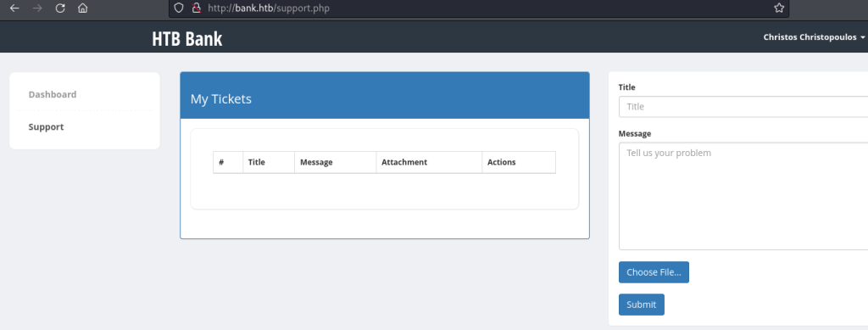Click into the Message text area
The width and height of the screenshot is (868, 330).
[743, 196]
